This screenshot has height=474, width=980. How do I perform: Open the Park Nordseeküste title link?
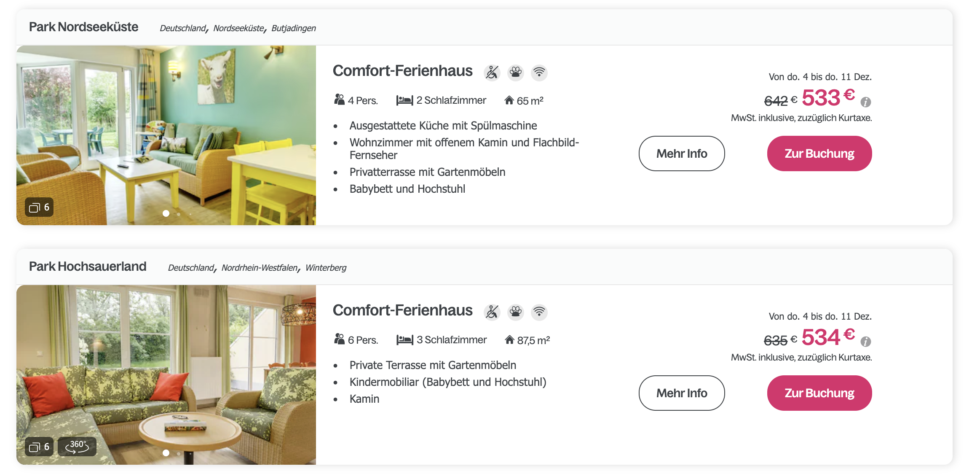[x=83, y=27]
